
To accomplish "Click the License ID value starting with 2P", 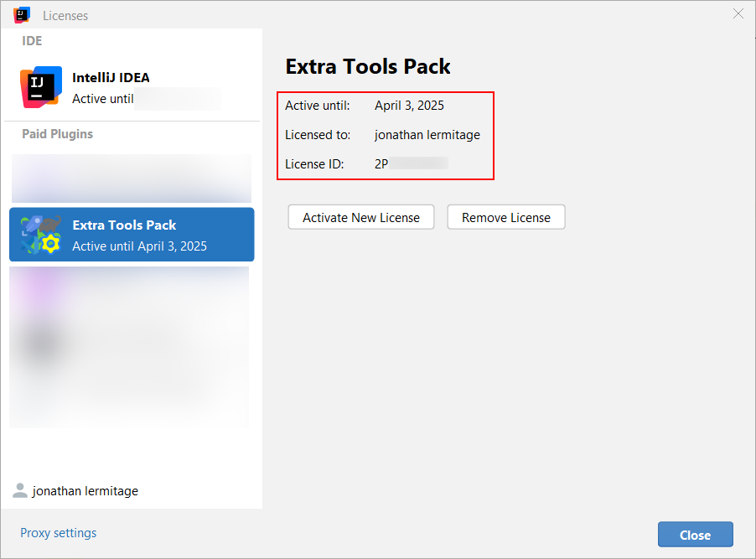I will [412, 164].
